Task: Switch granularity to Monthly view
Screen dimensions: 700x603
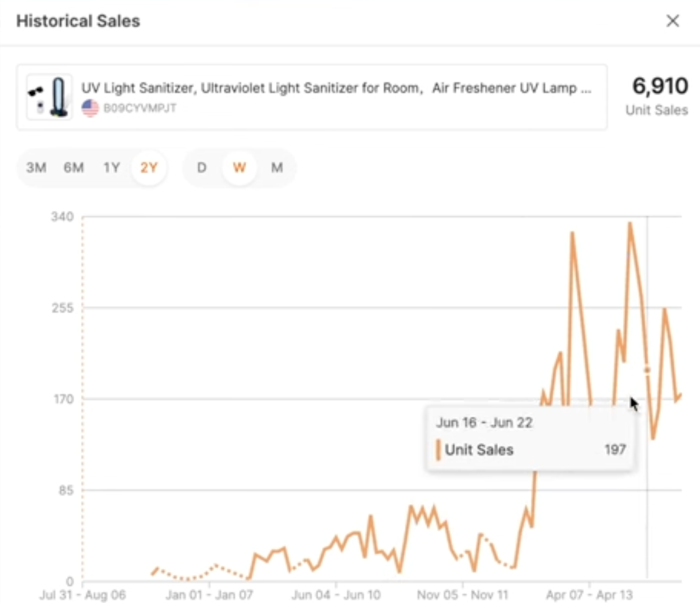Action: tap(277, 167)
